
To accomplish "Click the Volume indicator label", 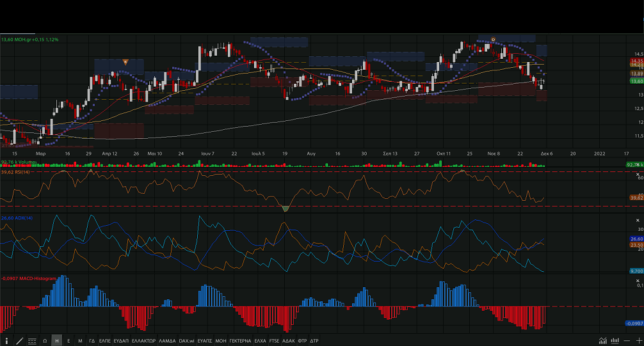I will [x=19, y=162].
